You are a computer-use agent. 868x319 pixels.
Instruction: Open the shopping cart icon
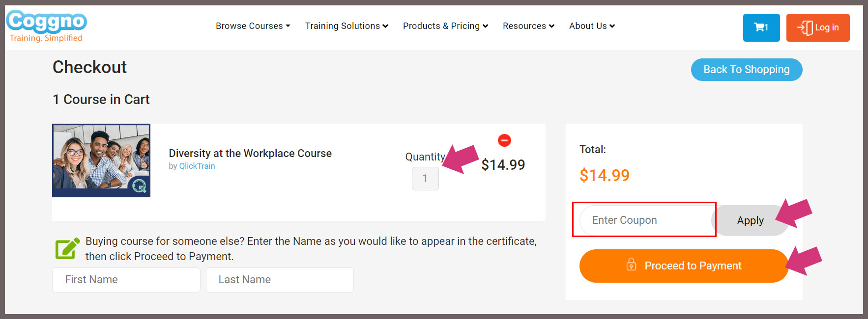(761, 27)
